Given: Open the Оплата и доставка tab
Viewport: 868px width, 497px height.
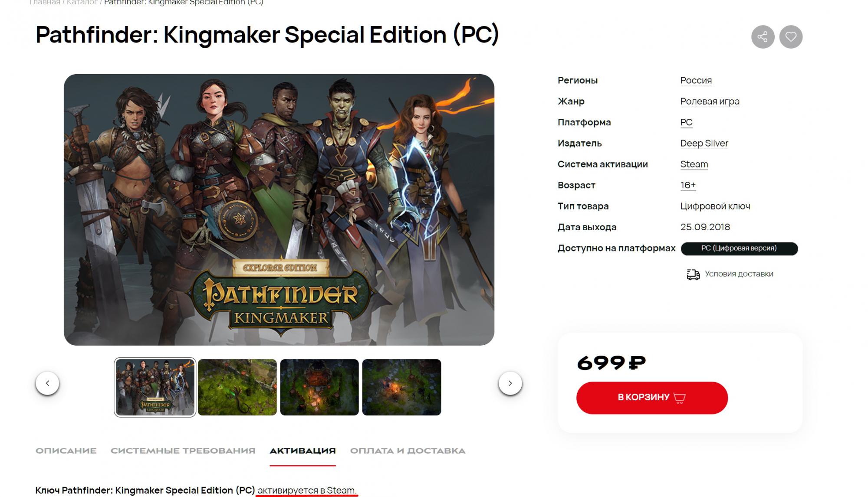Looking at the screenshot, I should [x=408, y=451].
